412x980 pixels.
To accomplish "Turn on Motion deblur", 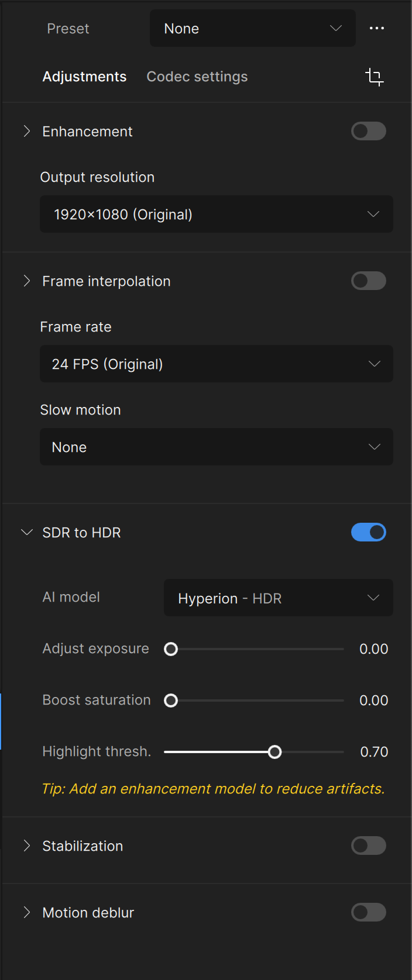I will click(x=368, y=912).
